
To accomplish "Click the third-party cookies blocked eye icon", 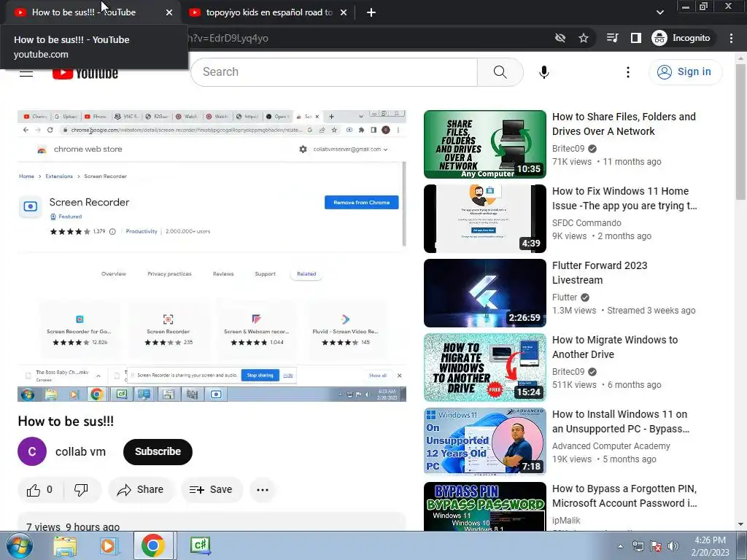I will [x=560, y=38].
